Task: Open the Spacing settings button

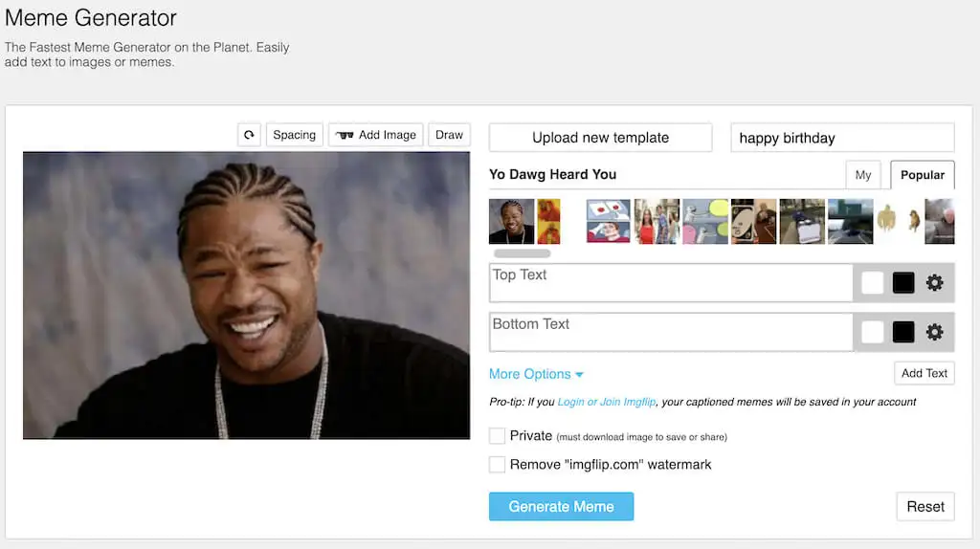Action: (295, 135)
